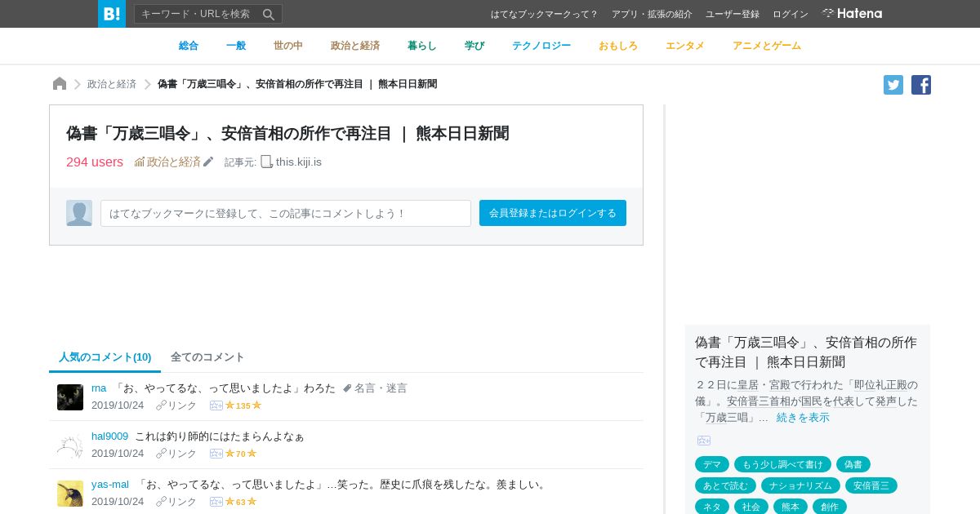Open the main article title link
Screen dimensions: 980x514
pyautogui.click(x=287, y=133)
